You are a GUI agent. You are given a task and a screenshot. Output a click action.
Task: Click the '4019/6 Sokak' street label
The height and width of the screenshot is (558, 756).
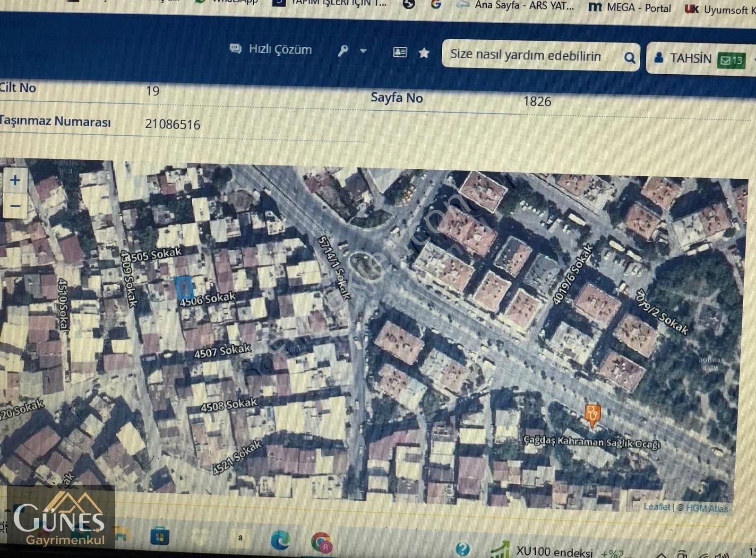[x=572, y=274]
